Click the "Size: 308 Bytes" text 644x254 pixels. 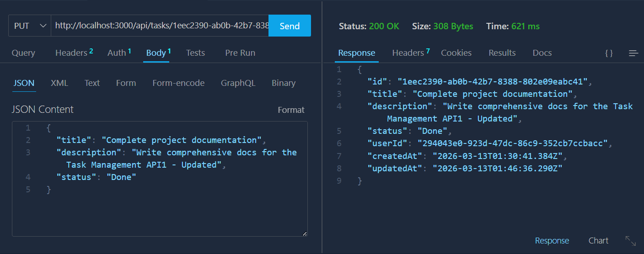click(443, 26)
